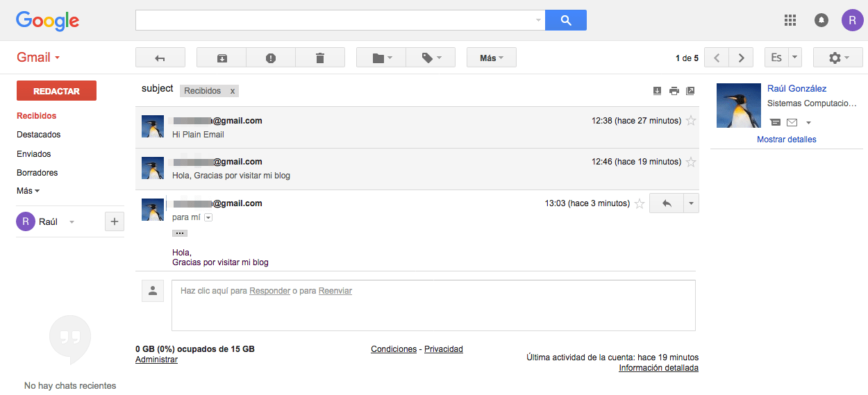Click the REDACTAR compose button

point(56,91)
